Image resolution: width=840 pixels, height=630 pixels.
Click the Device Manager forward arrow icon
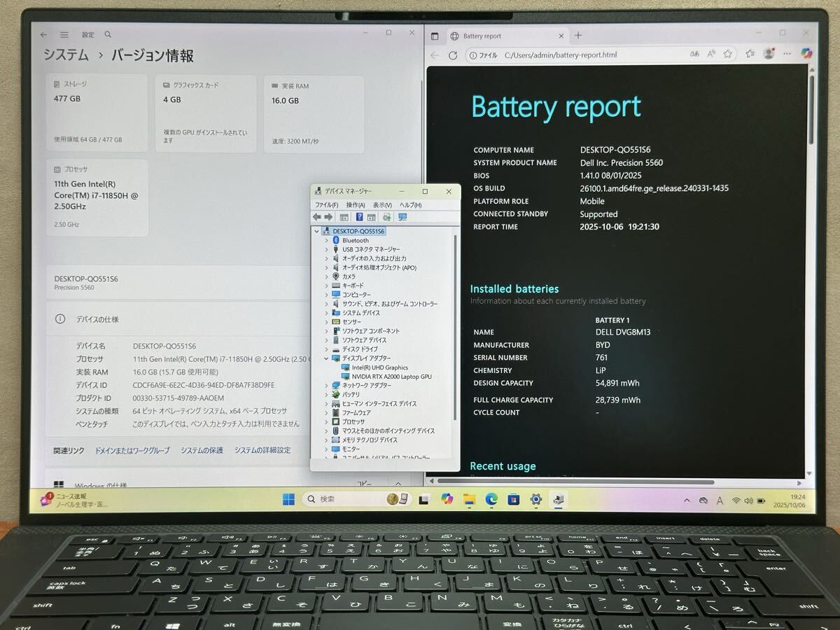(328, 217)
